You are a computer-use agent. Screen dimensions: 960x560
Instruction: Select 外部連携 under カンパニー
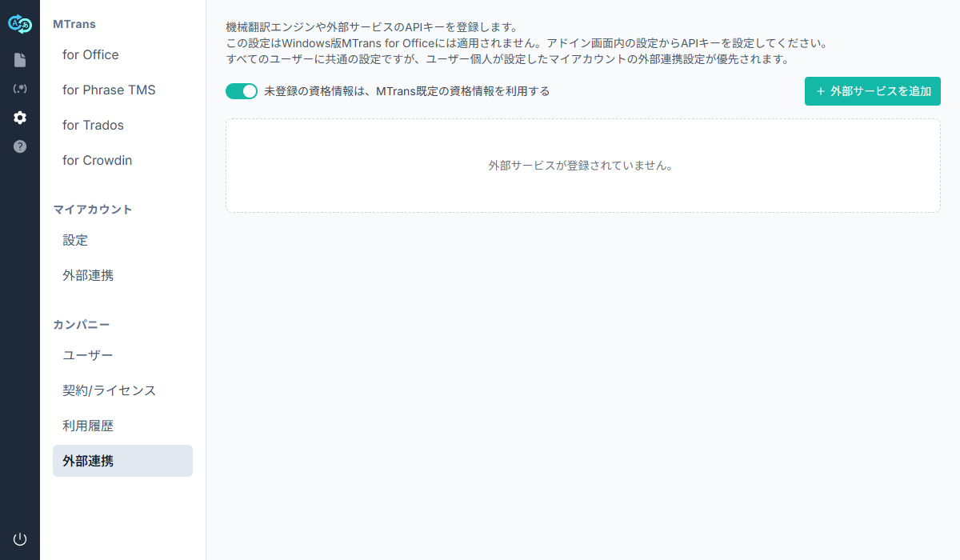[x=122, y=461]
